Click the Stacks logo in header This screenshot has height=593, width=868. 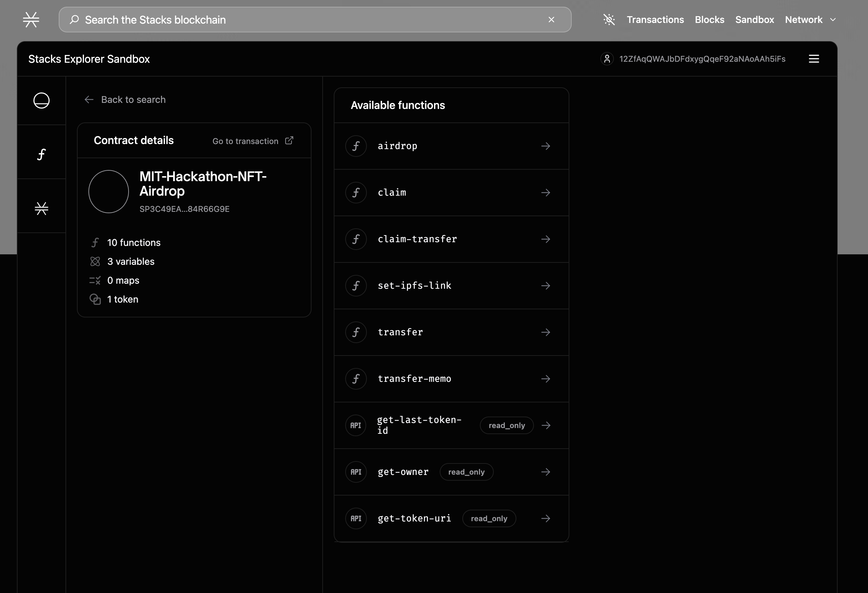31,20
